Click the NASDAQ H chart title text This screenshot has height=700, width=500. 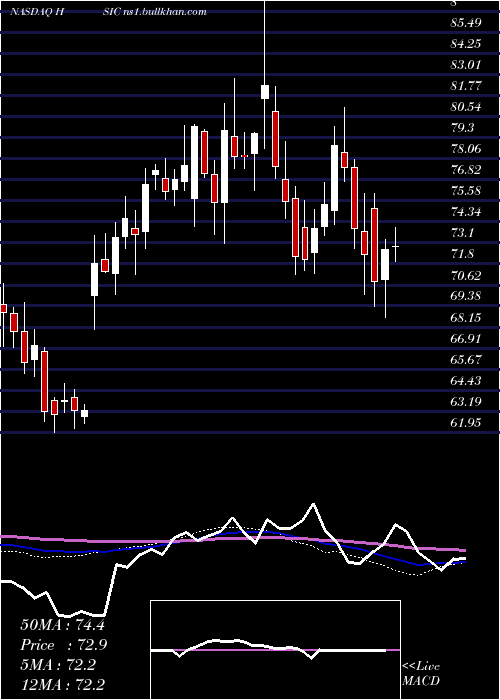point(38,12)
